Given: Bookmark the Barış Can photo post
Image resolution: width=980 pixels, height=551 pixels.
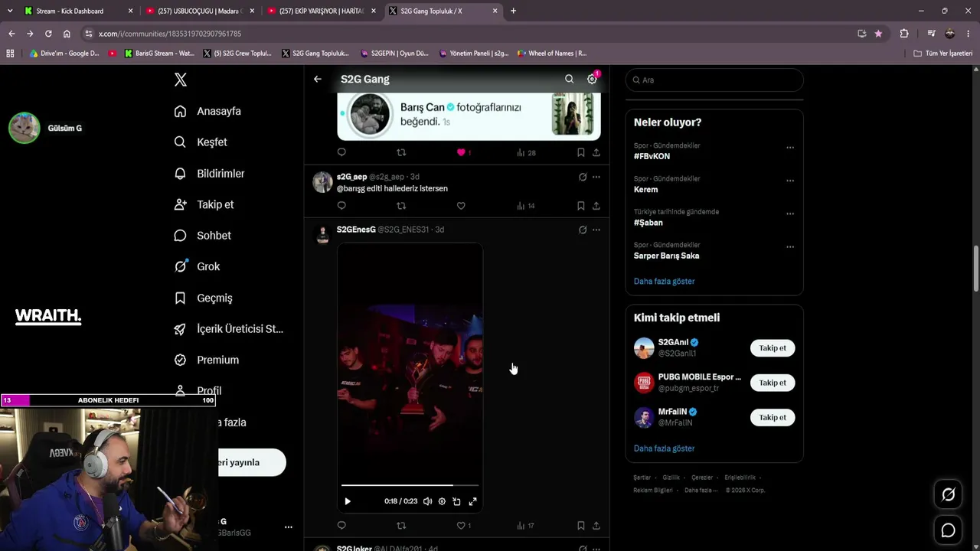Looking at the screenshot, I should (x=581, y=152).
